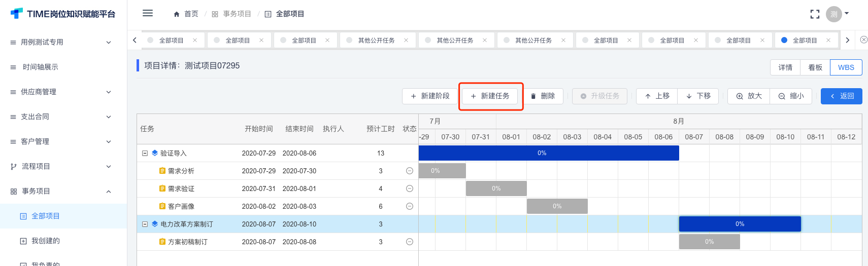Collapse the 验证导入 stage row
This screenshot has width=868, height=266.
tap(145, 153)
